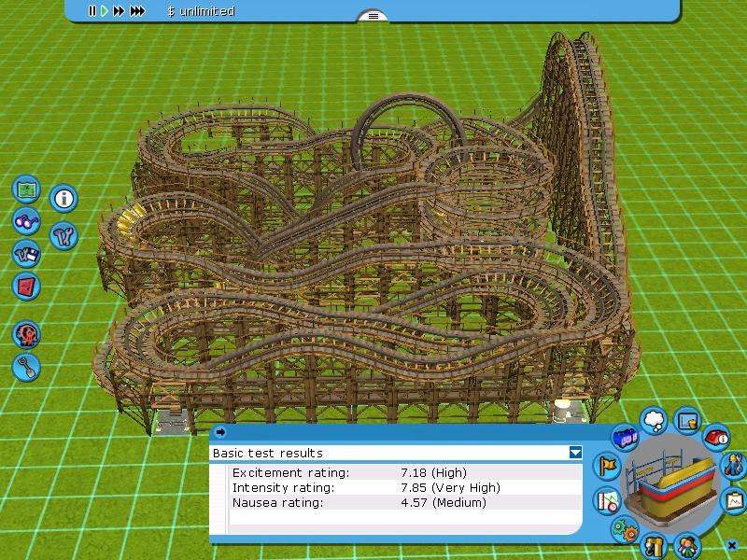Click the 7.18 (High) value
Image resolution: width=747 pixels, height=560 pixels.
433,472
